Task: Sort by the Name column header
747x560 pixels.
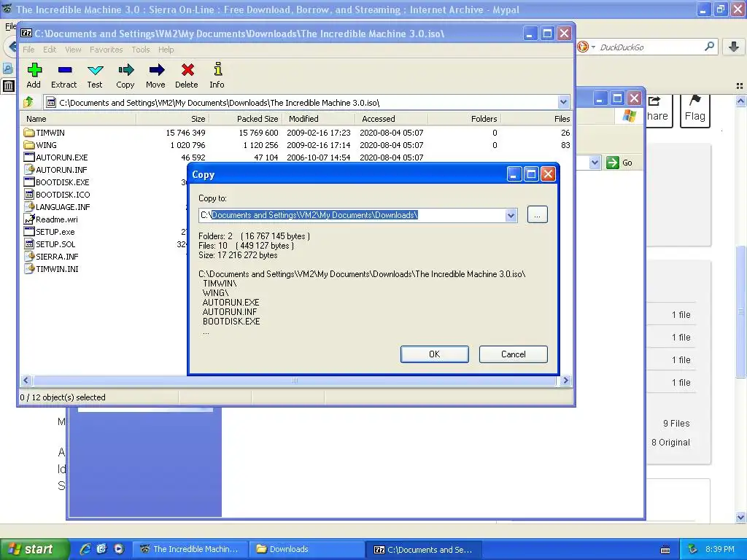Action: pos(78,119)
